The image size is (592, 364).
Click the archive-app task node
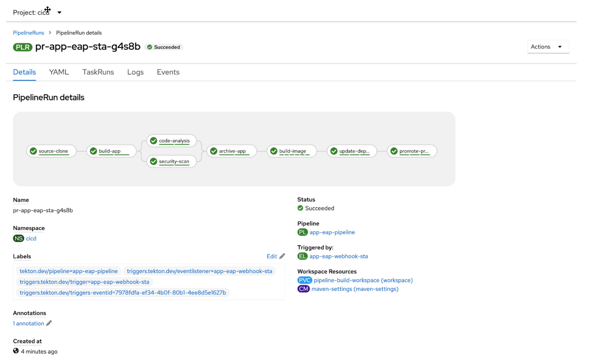pyautogui.click(x=231, y=151)
